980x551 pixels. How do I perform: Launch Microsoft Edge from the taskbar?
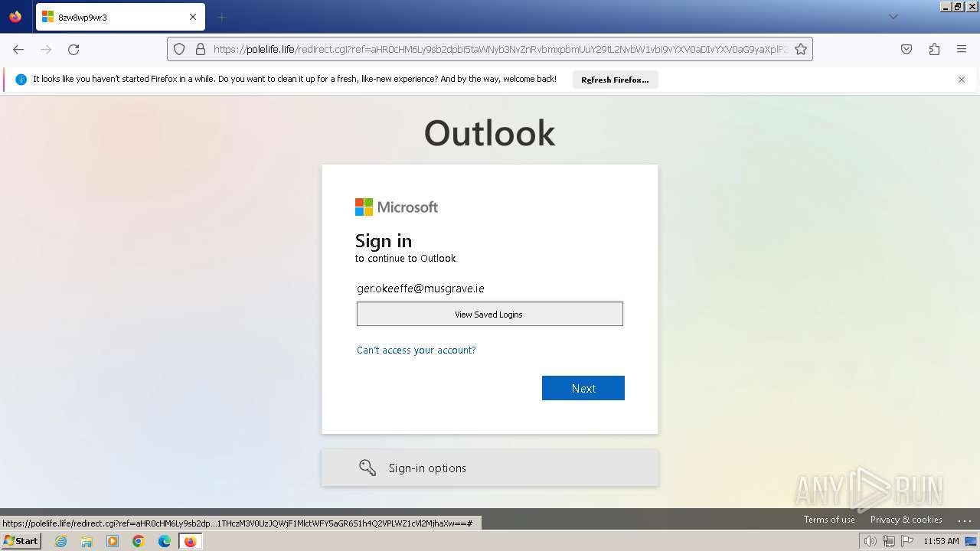click(165, 541)
